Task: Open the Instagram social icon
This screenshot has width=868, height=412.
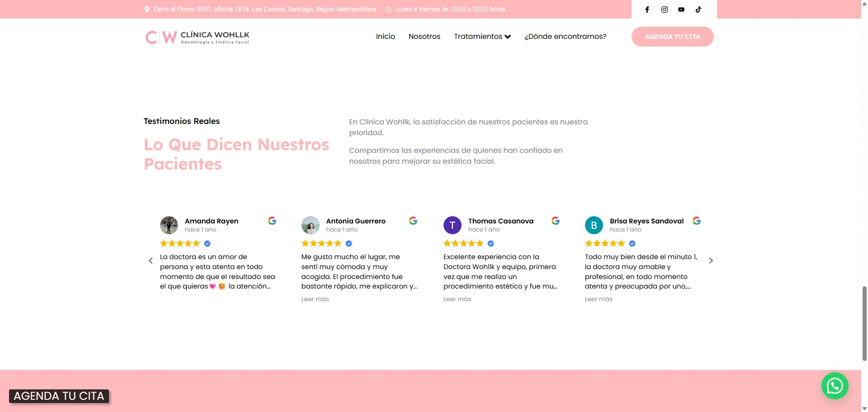Action: pyautogui.click(x=664, y=9)
